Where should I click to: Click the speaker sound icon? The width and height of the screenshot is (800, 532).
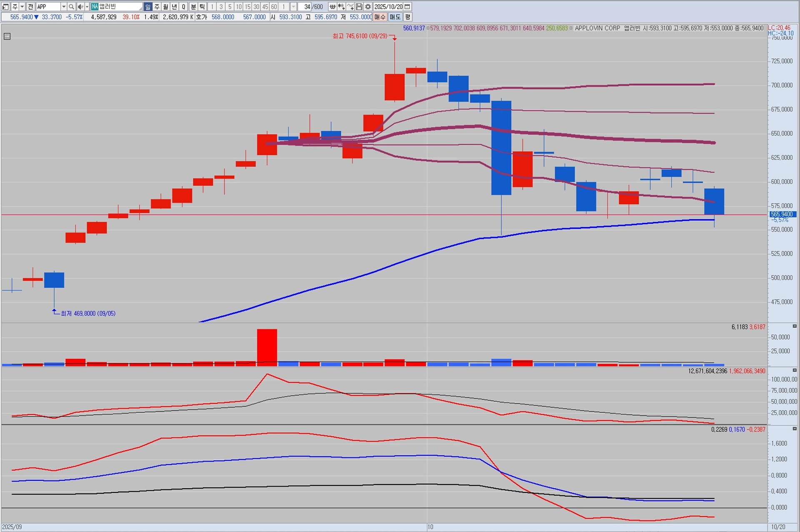(80, 7)
